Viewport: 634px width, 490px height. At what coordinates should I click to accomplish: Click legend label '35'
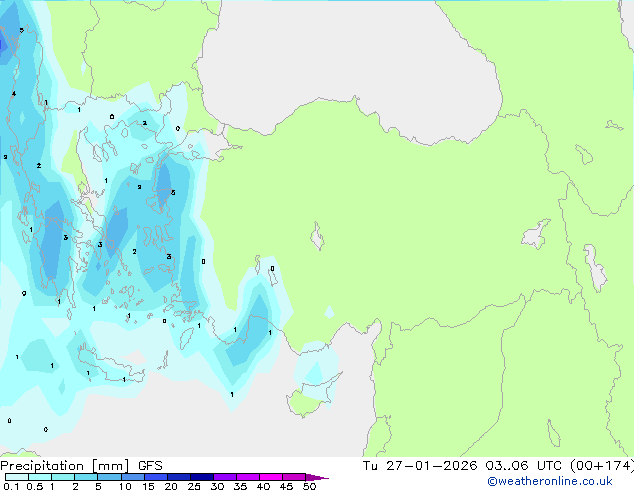240,486
